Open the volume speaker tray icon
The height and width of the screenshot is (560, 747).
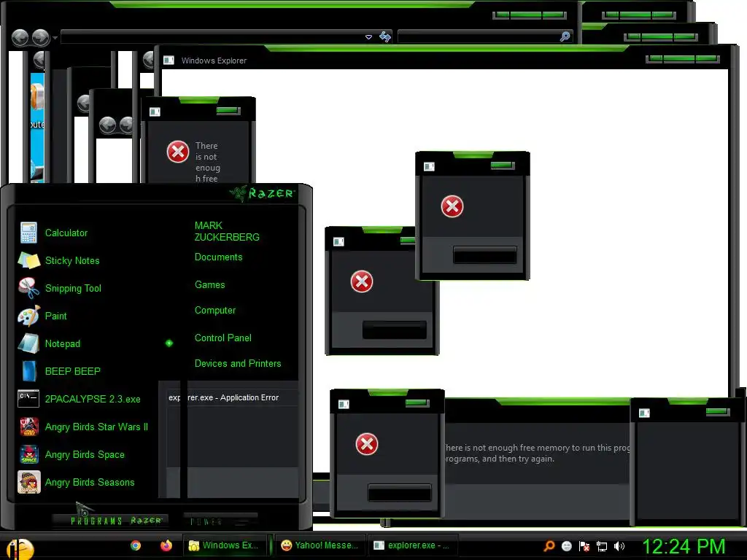click(619, 546)
